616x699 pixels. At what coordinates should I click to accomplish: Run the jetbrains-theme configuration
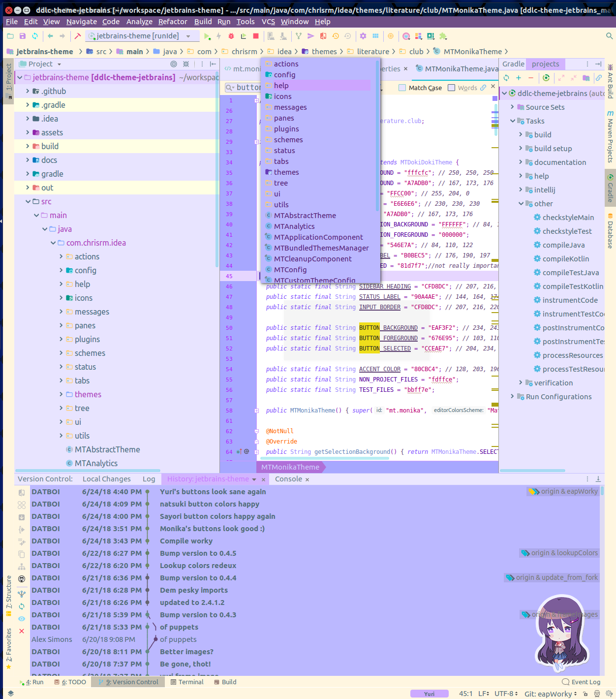click(207, 36)
